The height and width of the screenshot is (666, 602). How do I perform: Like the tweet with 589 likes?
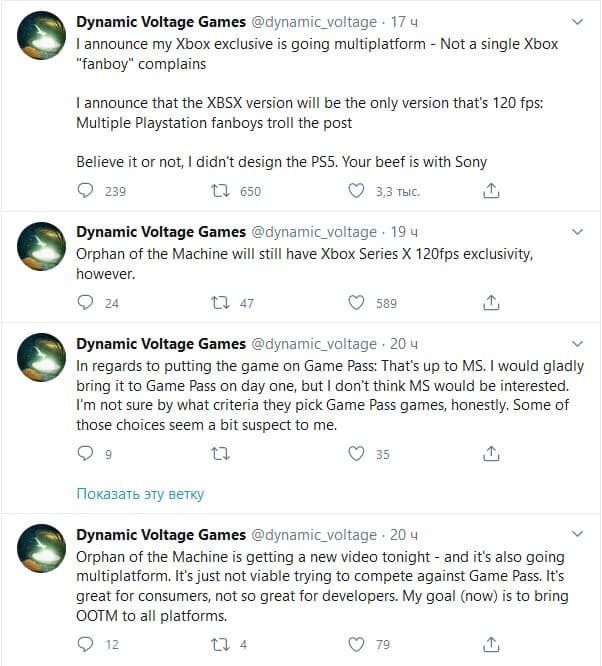tap(356, 302)
